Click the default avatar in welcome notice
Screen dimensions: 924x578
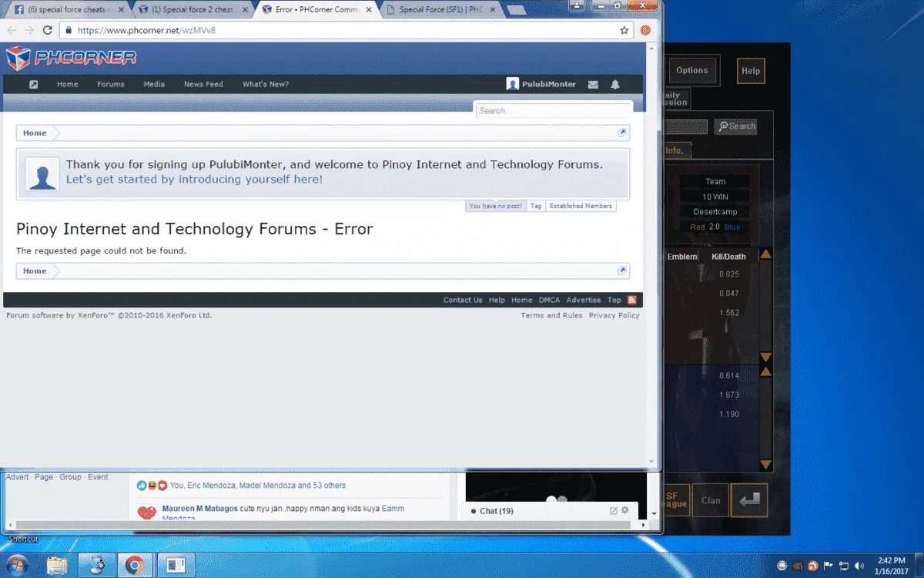click(42, 173)
